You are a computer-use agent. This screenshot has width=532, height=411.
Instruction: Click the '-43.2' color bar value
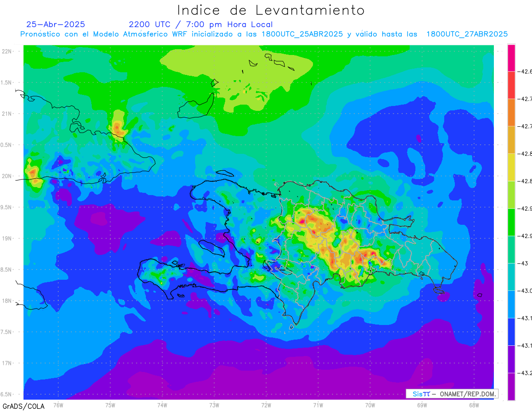point(525,373)
